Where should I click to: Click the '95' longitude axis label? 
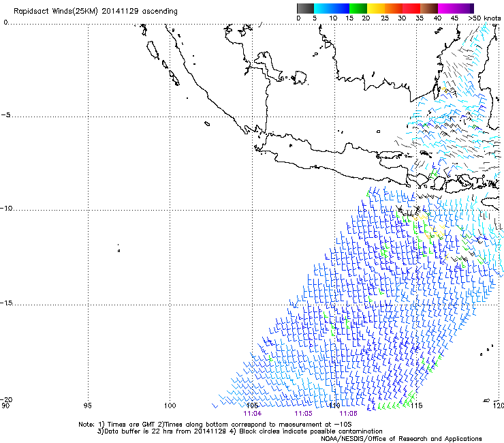click(87, 406)
